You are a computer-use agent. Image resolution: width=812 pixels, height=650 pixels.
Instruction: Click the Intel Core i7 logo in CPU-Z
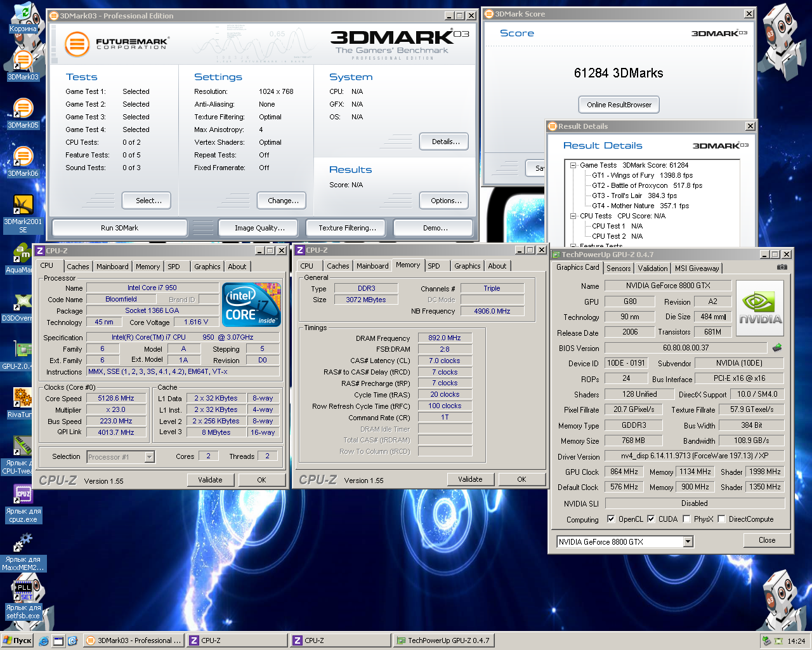click(x=251, y=305)
